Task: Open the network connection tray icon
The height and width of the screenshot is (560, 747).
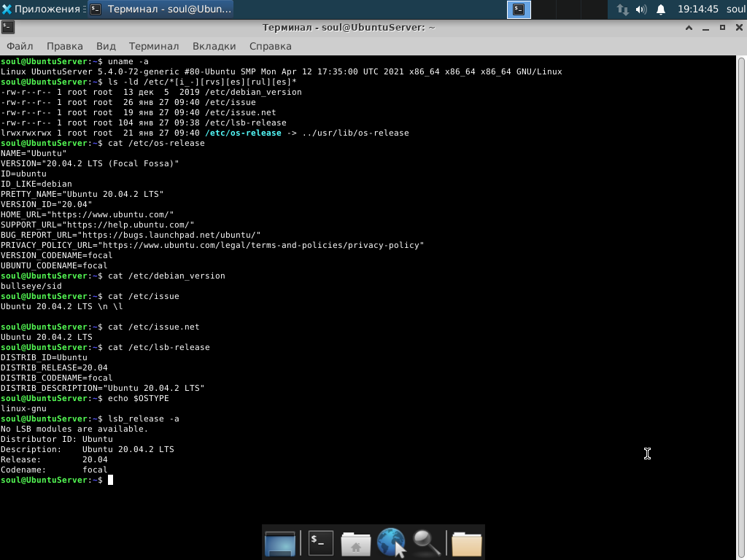Action: (623, 9)
